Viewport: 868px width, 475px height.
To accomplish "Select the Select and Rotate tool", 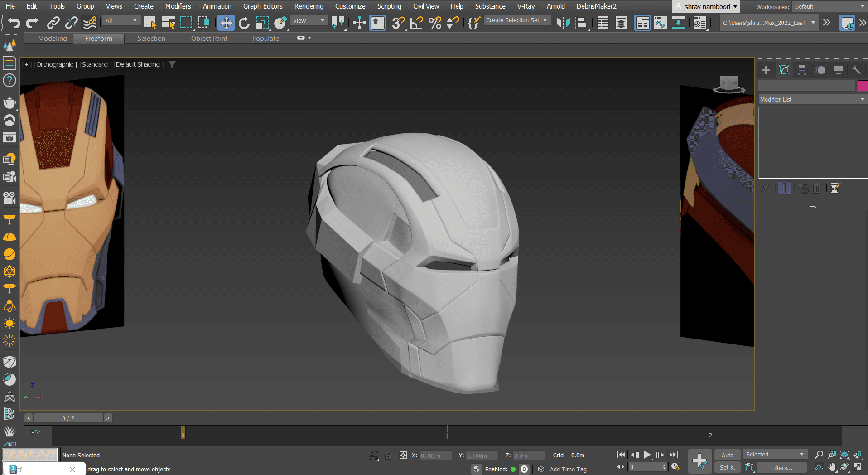I will [x=244, y=23].
